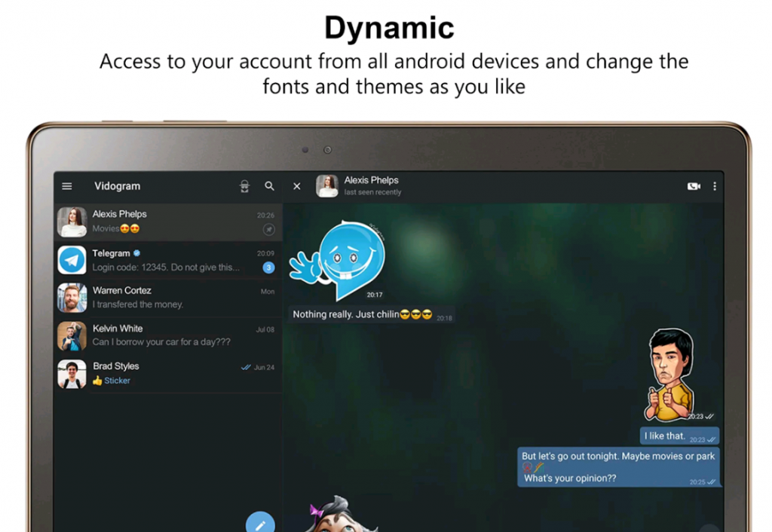
Task: Open the Warren Cortez conversation
Action: [168, 298]
